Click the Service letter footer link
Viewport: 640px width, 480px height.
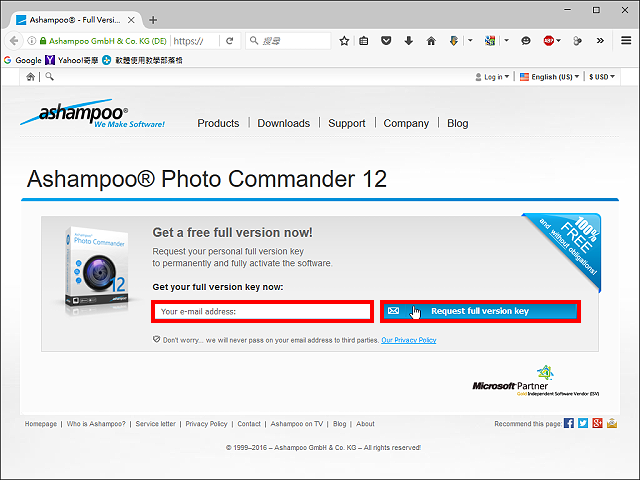(x=156, y=424)
